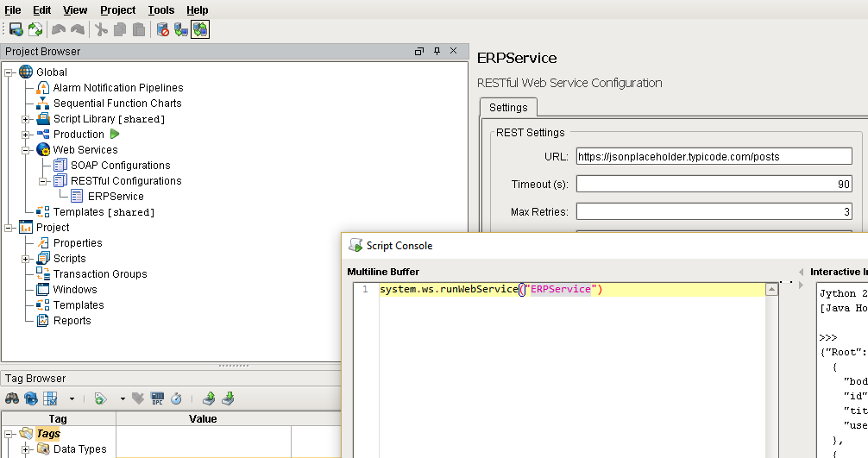Select Properties under Project
This screenshot has width=868, height=458.
coord(78,243)
